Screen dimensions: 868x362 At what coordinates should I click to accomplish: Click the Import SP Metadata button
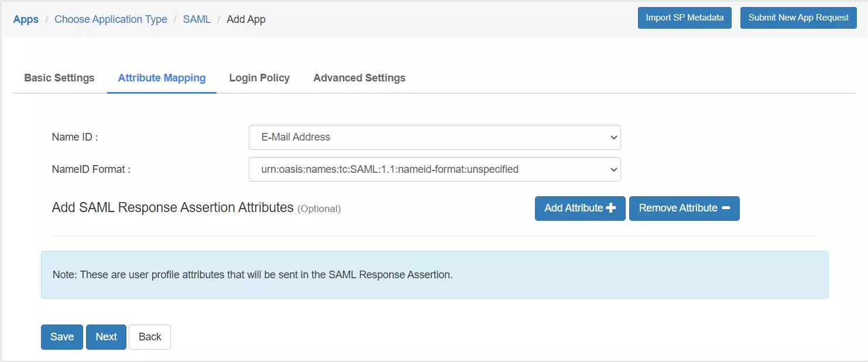point(684,18)
